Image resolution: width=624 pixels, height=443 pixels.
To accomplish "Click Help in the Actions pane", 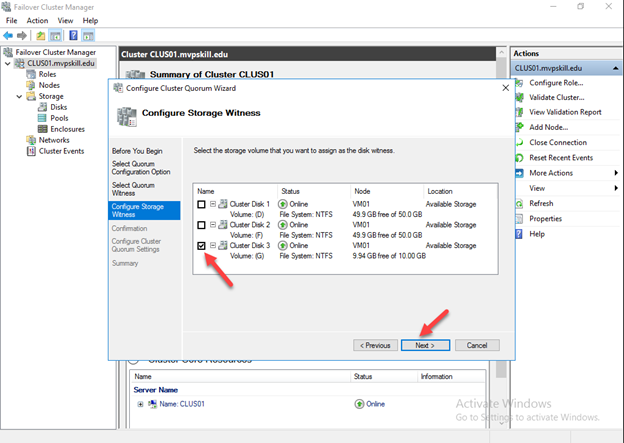I will pos(537,234).
